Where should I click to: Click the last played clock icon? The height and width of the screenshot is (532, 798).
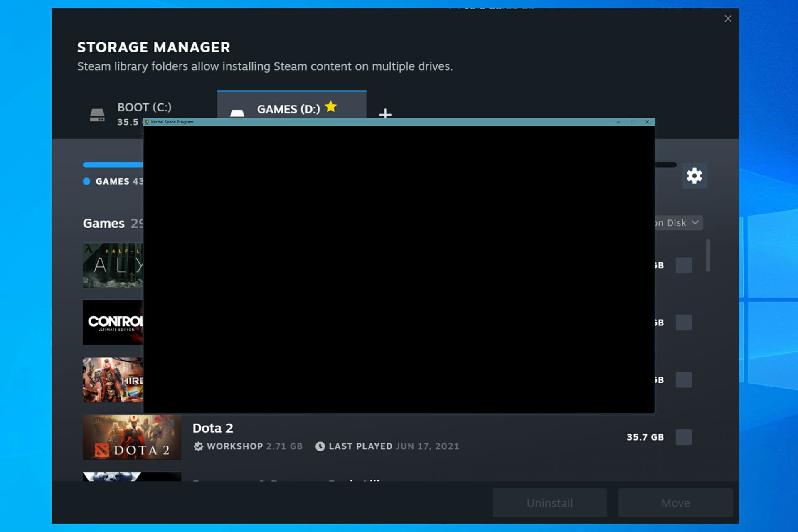click(320, 446)
